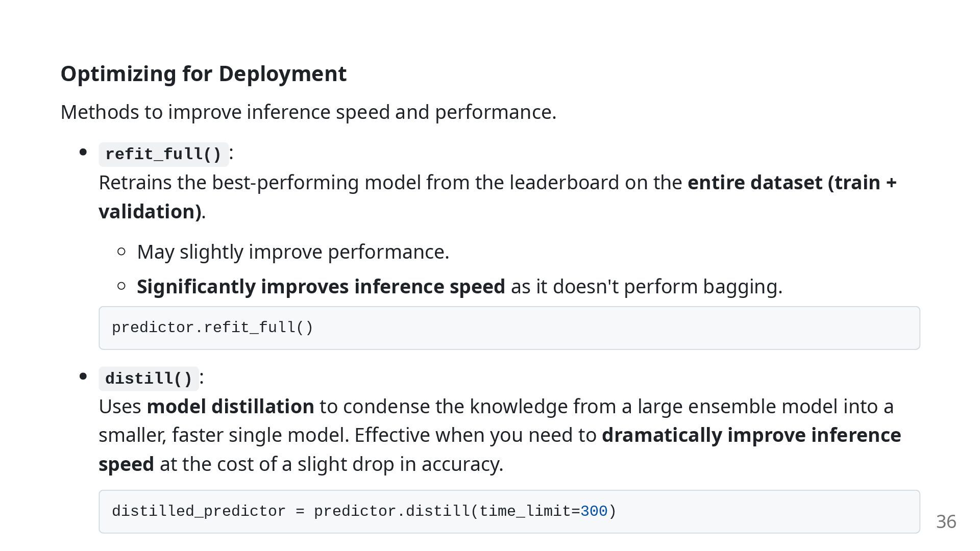
Task: Click the refit_full() inline code label
Action: coord(163,154)
